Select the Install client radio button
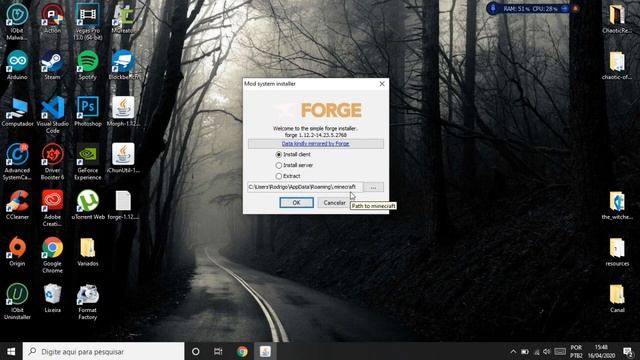 [x=279, y=155]
